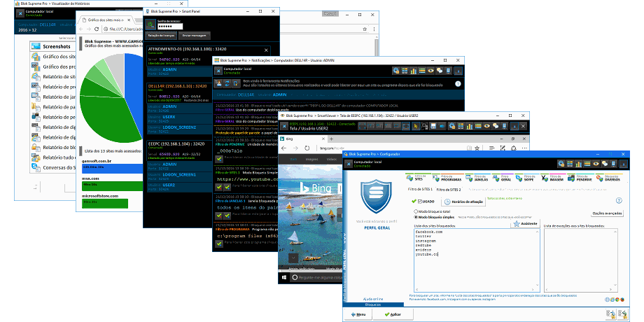The width and height of the screenshot is (644, 322).
Task: Open Filtro de IMAGEM tab in Configurador
Action: click(x=552, y=178)
